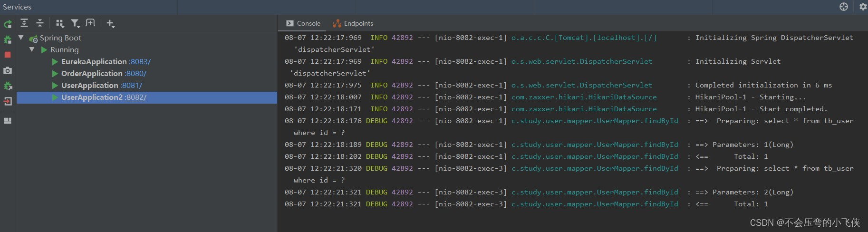Open the Services gear settings
This screenshot has height=232, width=868.
coord(863,7)
